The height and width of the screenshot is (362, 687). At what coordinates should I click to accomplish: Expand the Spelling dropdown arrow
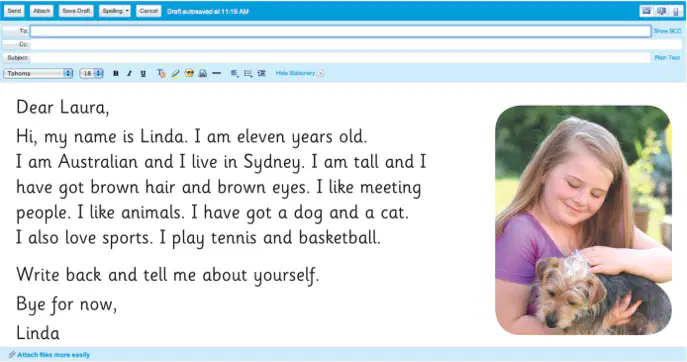[x=127, y=11]
